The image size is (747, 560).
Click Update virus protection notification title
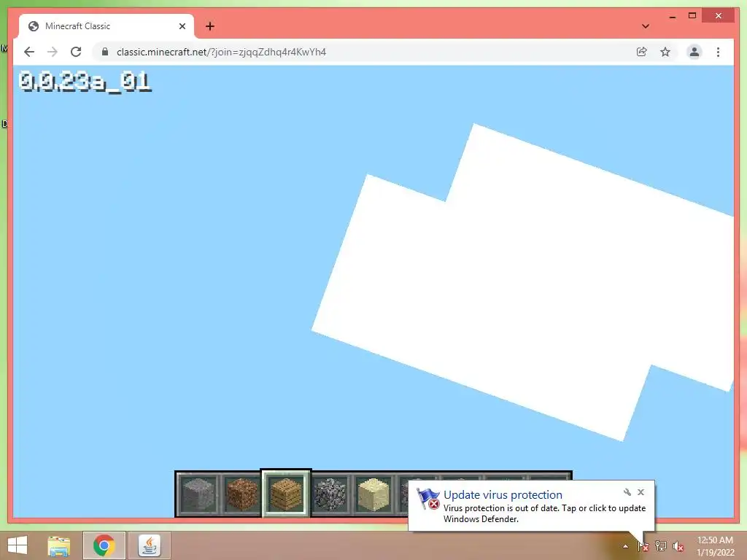503,495
